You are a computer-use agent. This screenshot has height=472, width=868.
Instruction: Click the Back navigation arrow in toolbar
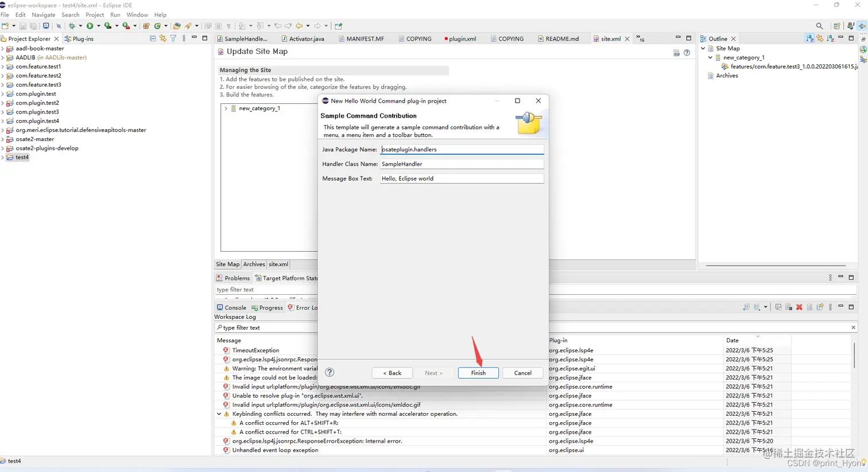(299, 26)
